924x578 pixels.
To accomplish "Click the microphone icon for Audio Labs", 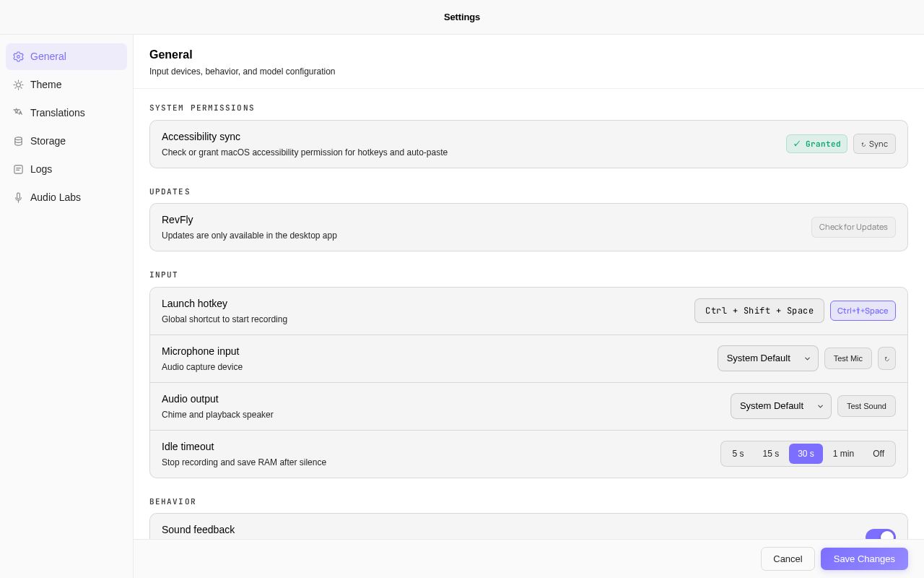I will coord(18,197).
